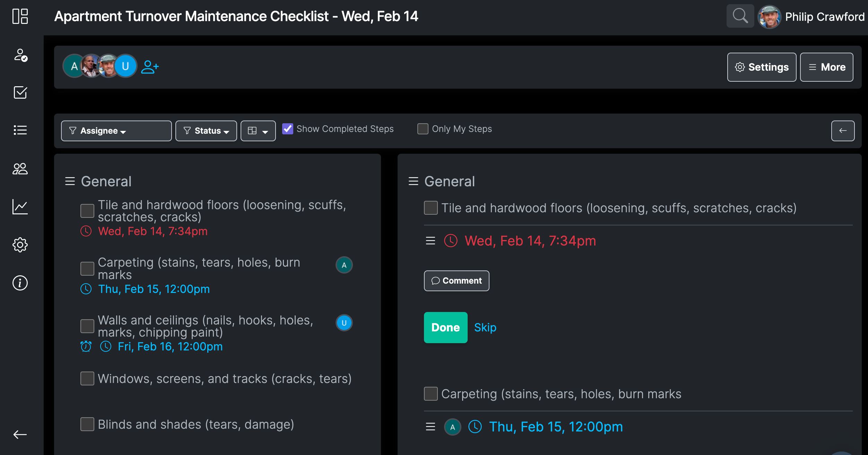Image resolution: width=868 pixels, height=455 pixels.
Task: Expand the Status filter dropdown
Action: tap(206, 131)
